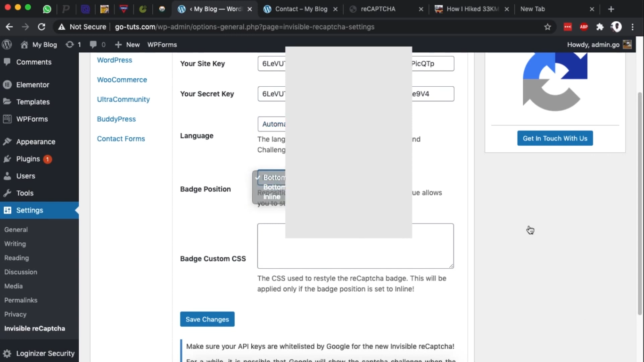Image resolution: width=644 pixels, height=362 pixels.
Task: Open the UltraCommunity settings section link
Action: point(124,99)
